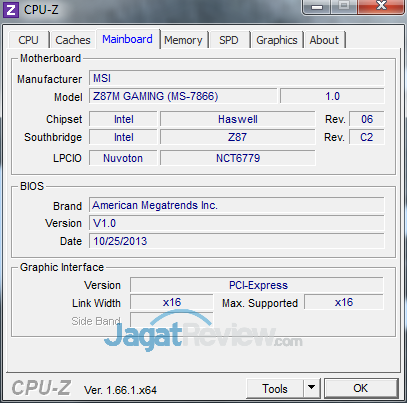Switch to the Graphics tab
Viewport: 407px width, 403px height.
[x=277, y=40]
